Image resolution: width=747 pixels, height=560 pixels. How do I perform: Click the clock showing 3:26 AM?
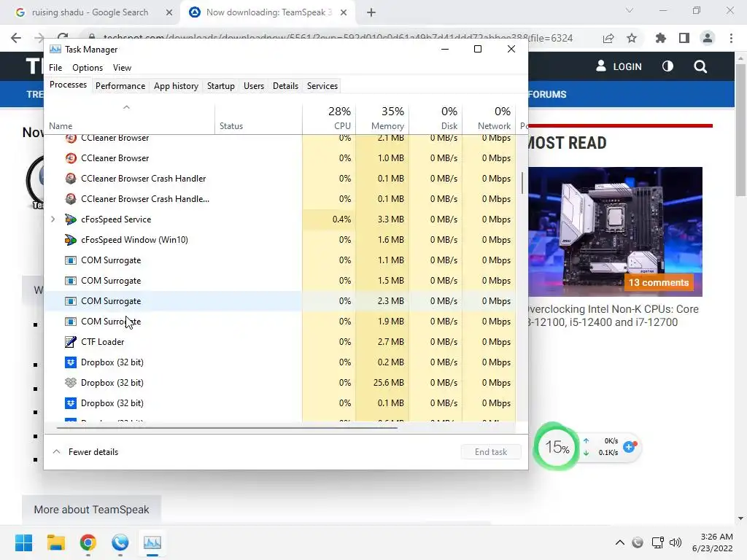(716, 537)
